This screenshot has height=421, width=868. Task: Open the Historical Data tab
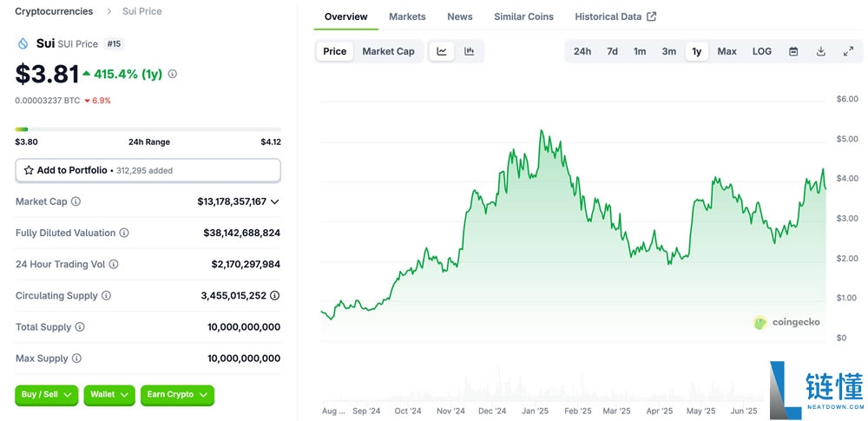click(615, 16)
